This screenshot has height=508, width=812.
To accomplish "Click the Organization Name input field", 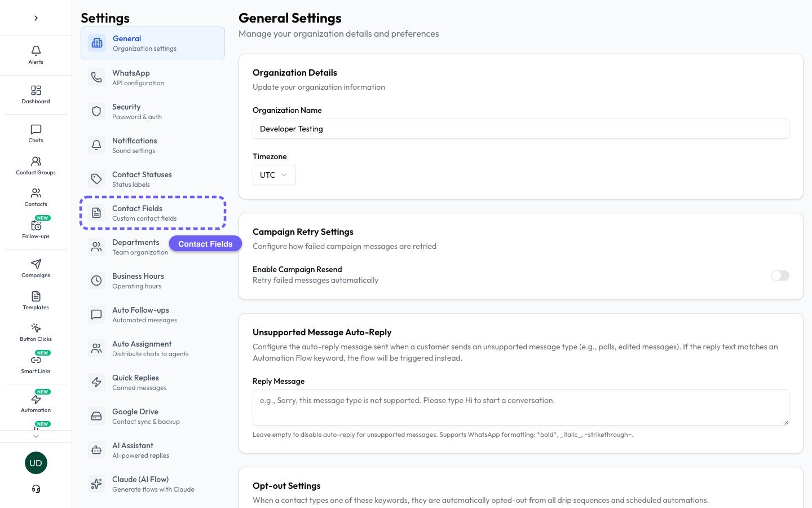I will [x=521, y=129].
